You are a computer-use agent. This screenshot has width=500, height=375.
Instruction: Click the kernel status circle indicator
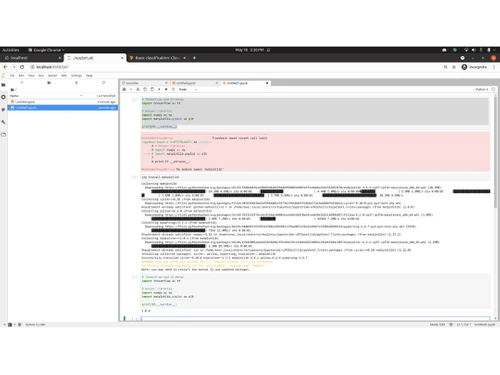coord(493,89)
